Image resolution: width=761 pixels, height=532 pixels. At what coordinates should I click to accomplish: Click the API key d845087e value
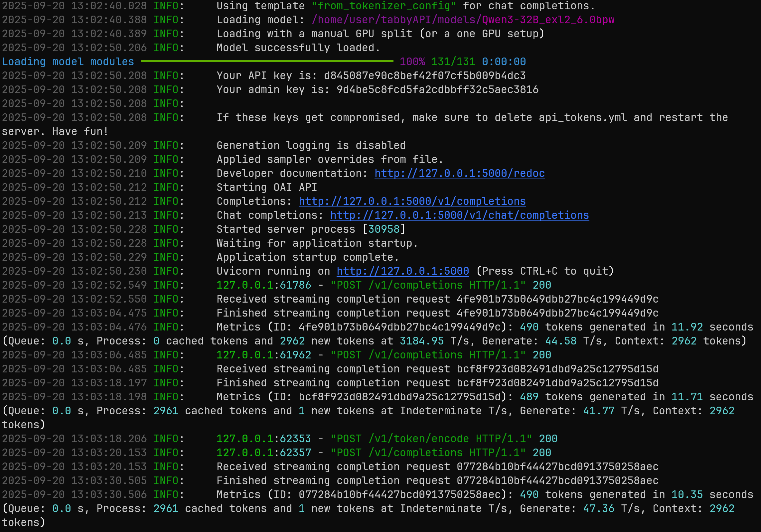point(425,76)
